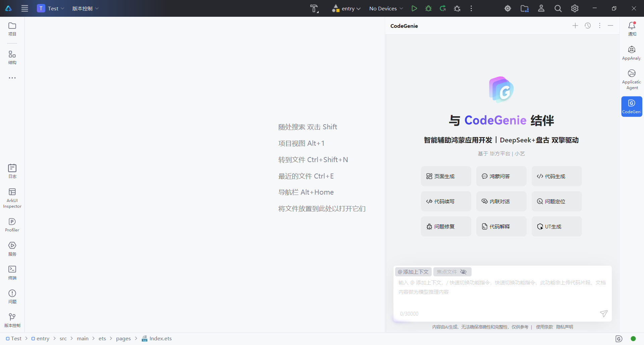This screenshot has width=644, height=345.
Task: Open Application Agent panel
Action: (632, 80)
